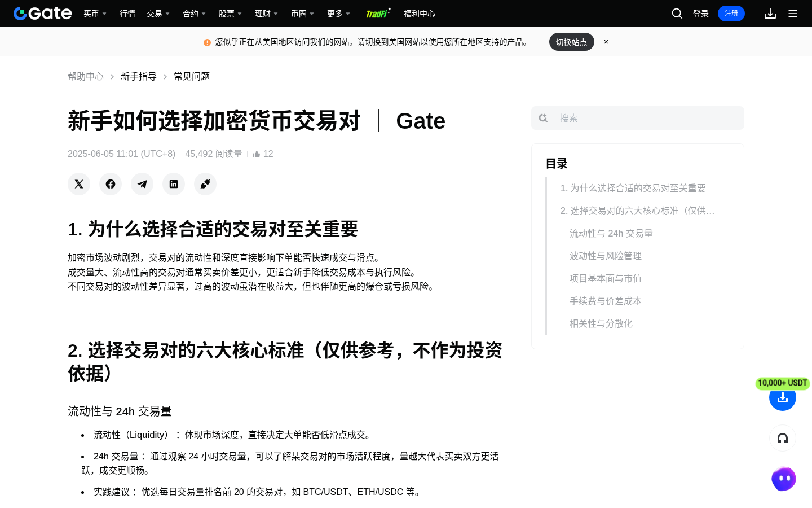Dismiss the region notice banner
This screenshot has width=812, height=508.
tap(606, 42)
